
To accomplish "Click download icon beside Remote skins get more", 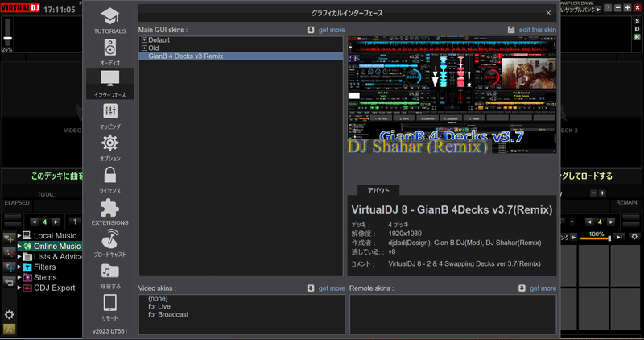I will pyautogui.click(x=522, y=288).
